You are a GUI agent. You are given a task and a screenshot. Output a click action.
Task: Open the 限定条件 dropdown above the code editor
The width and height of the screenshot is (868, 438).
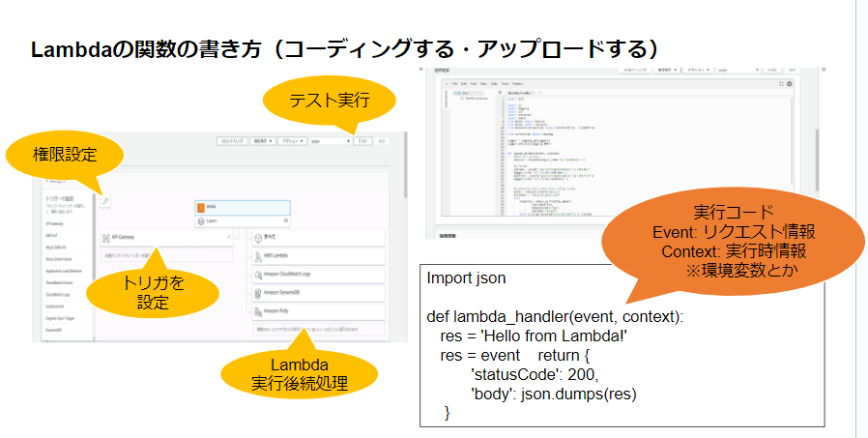coord(669,71)
